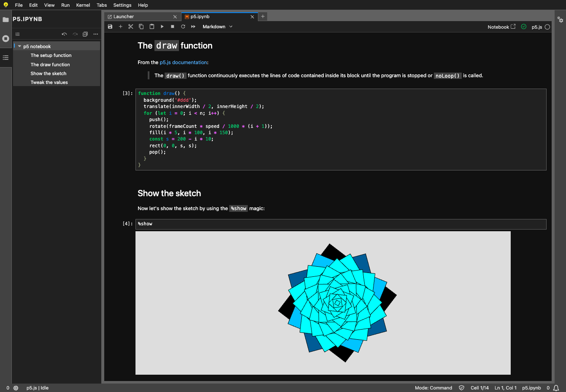Click the Notebook open-in-new button
The width and height of the screenshot is (566, 392).
tap(502, 27)
